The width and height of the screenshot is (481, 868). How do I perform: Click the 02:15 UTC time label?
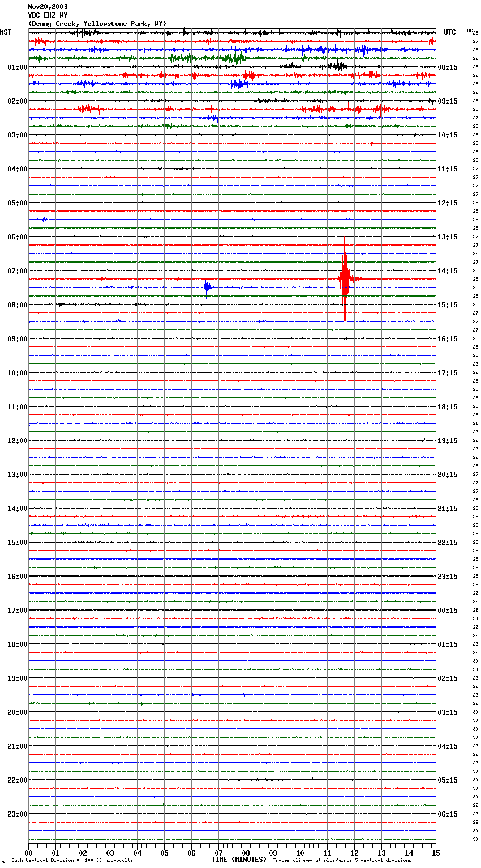coord(448,678)
